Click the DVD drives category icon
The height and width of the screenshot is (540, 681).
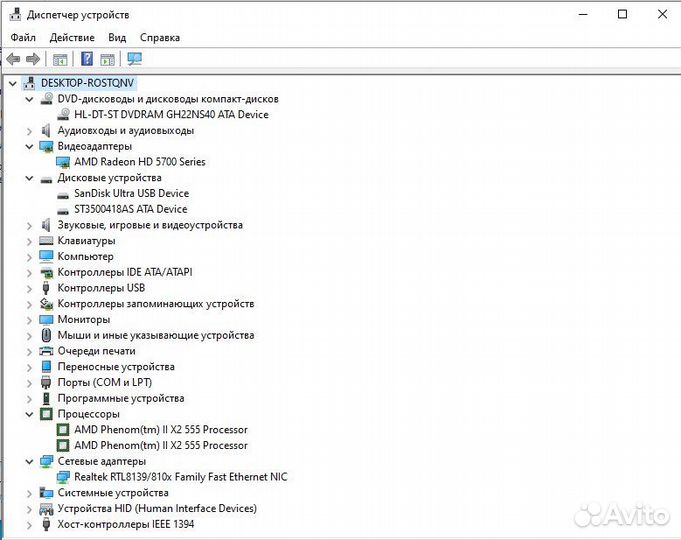click(x=46, y=99)
